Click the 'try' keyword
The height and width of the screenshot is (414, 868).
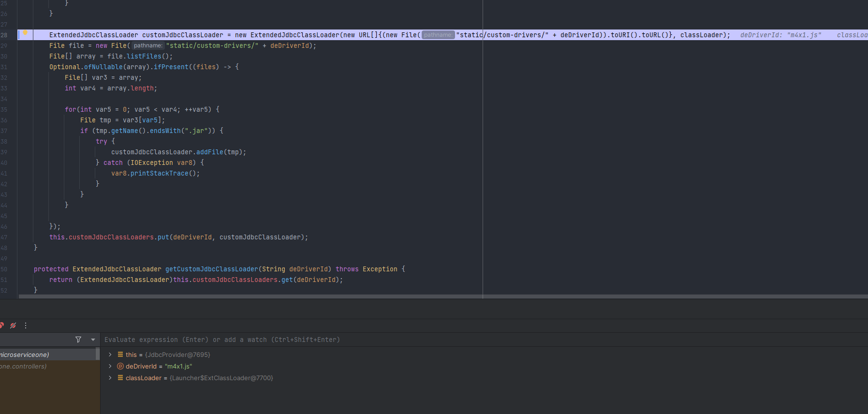pos(102,141)
